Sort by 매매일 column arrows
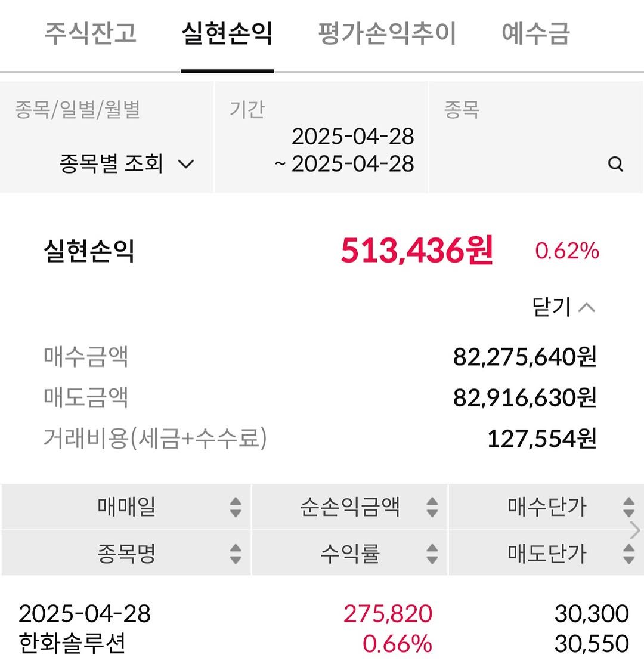Screen dimensions: 644x667 pyautogui.click(x=236, y=508)
